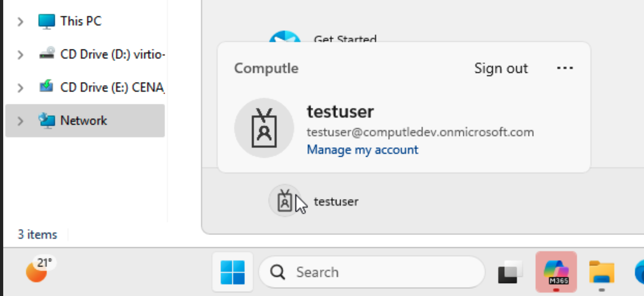The image size is (644, 296).
Task: Open Task View from the taskbar
Action: pos(510,272)
